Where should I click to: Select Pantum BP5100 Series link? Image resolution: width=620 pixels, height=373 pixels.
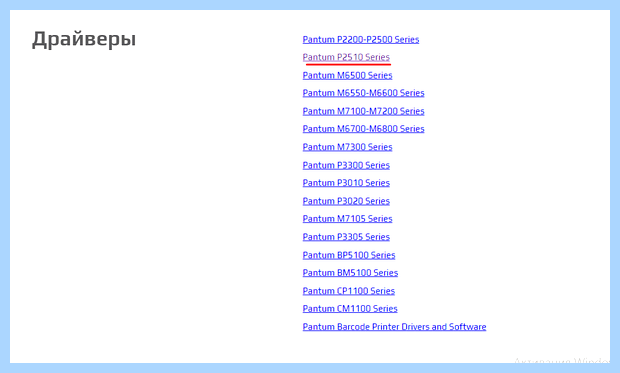(349, 255)
